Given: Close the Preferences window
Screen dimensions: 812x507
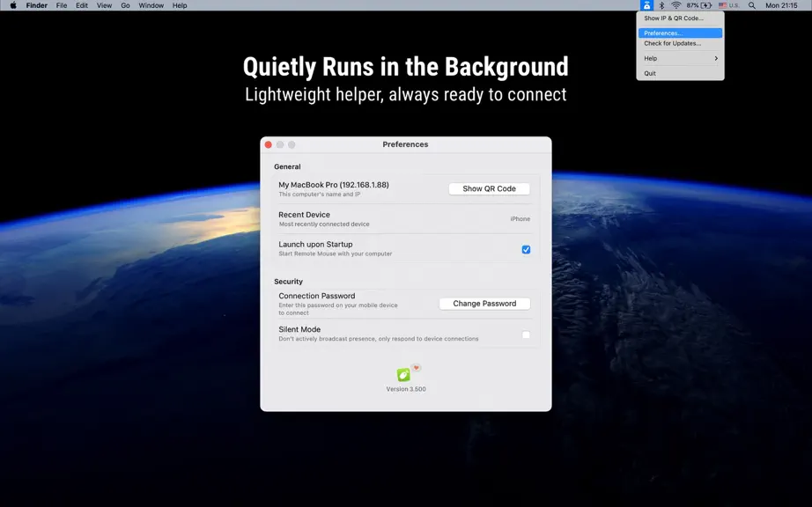Looking at the screenshot, I should 269,145.
